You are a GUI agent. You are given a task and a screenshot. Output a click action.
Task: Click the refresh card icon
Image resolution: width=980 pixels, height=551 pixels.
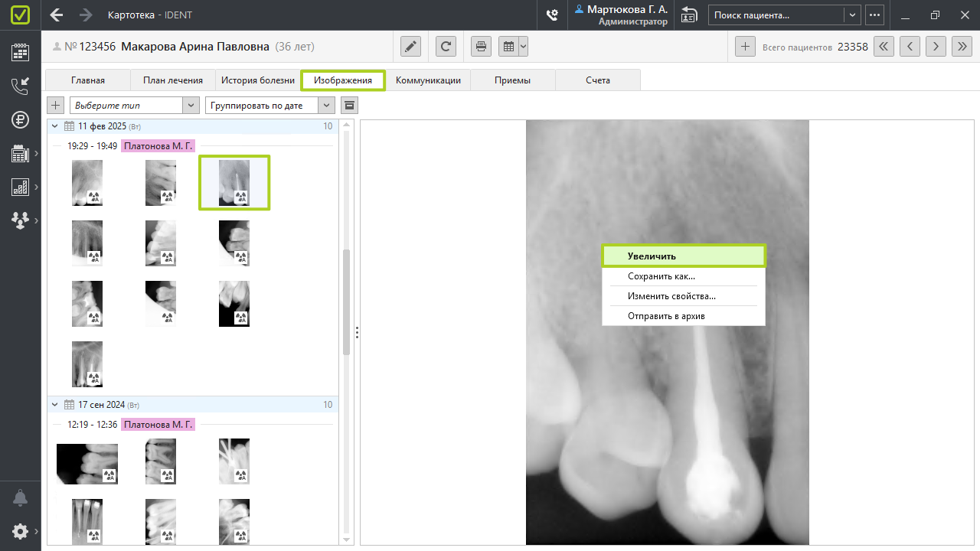coord(446,47)
